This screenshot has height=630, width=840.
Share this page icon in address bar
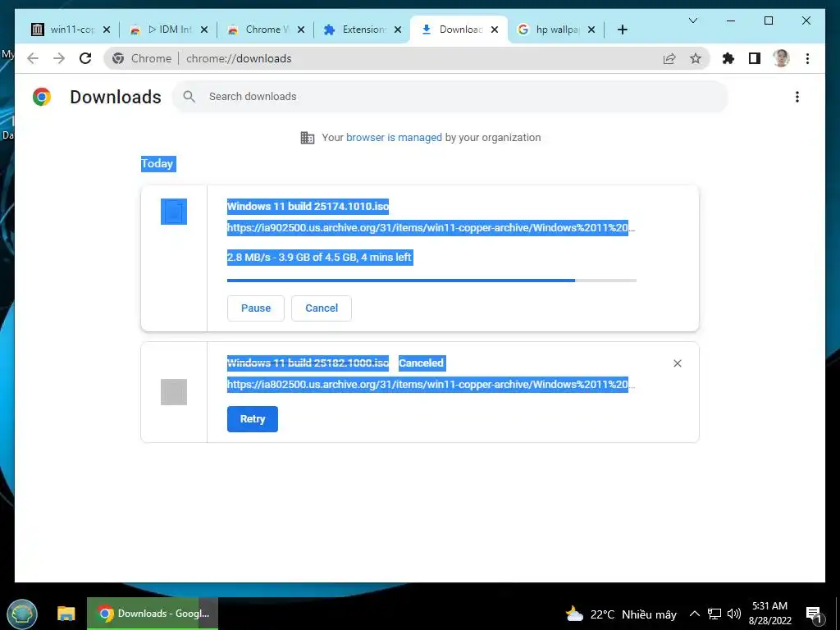tap(669, 58)
